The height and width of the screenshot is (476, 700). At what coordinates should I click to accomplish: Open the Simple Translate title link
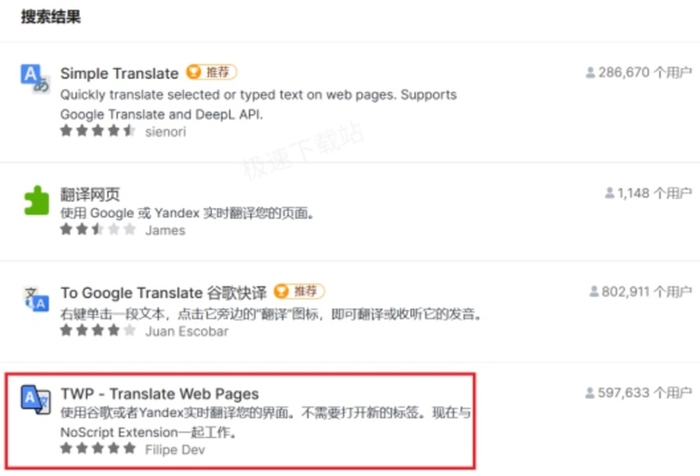tap(119, 73)
